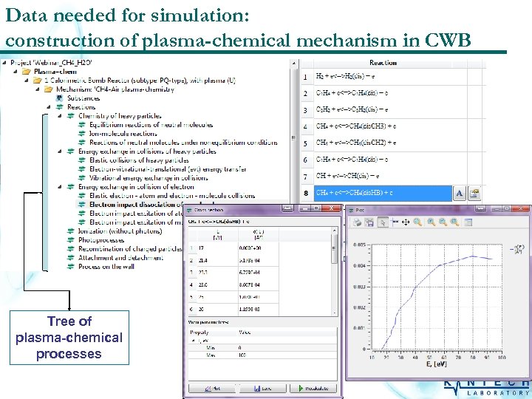Collapse the Project 'Webinar_CH4_H2O' node
532x399 pixels.
point(4,62)
